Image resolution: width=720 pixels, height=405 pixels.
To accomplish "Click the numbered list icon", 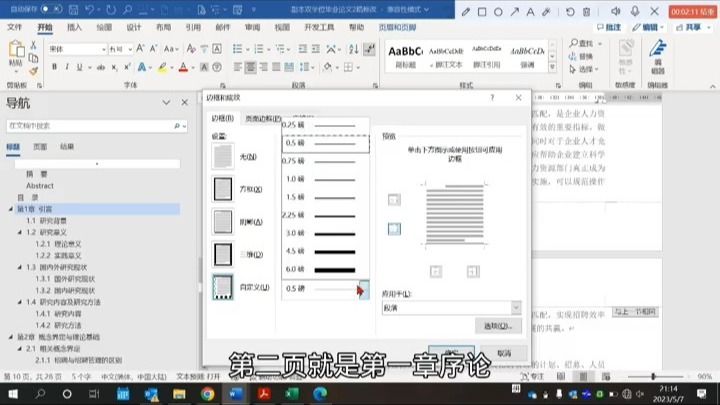I will (259, 49).
